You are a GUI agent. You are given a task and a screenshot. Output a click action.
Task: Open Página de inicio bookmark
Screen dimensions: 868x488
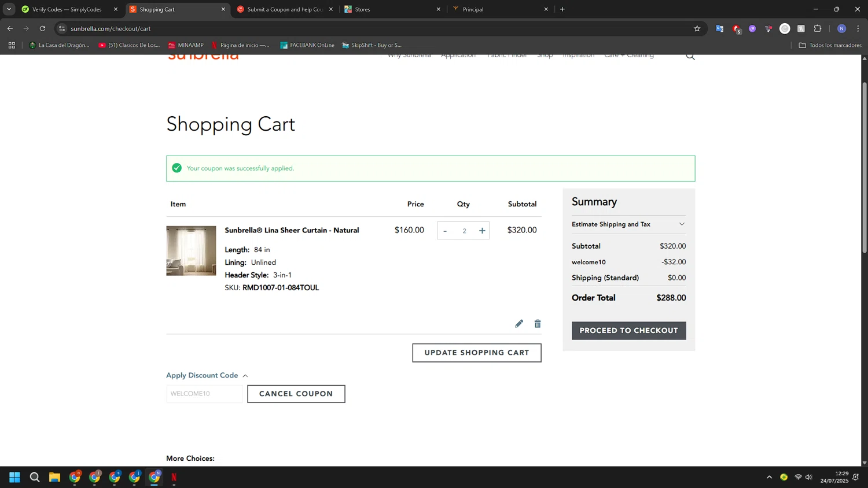tap(240, 45)
